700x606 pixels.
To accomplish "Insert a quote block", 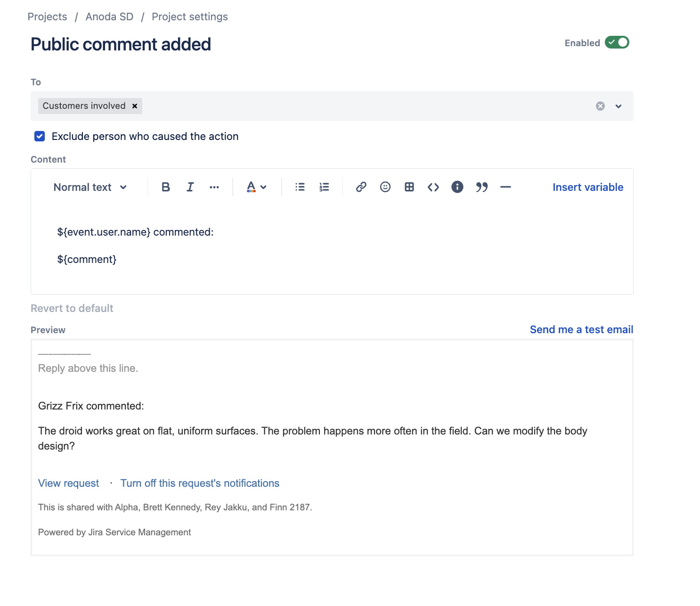I will point(481,187).
